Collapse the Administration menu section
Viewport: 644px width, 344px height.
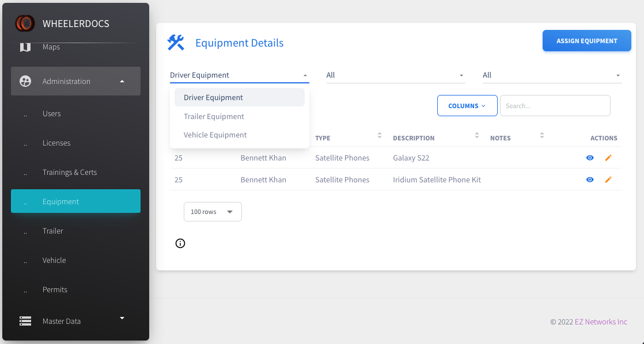click(122, 81)
